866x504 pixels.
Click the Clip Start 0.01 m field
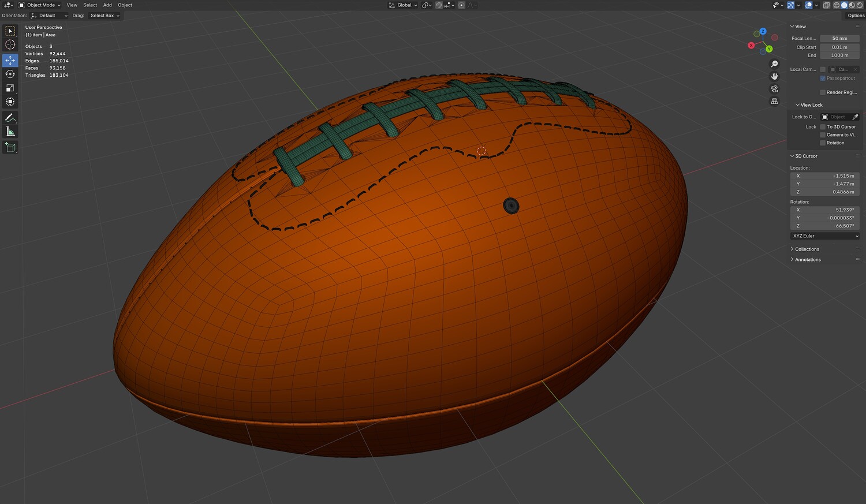pos(839,47)
